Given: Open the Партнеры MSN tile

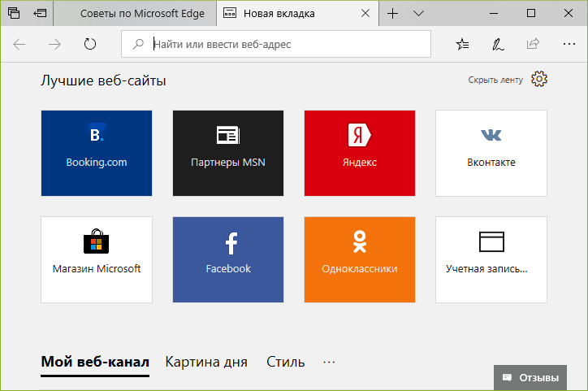Looking at the screenshot, I should 228,153.
